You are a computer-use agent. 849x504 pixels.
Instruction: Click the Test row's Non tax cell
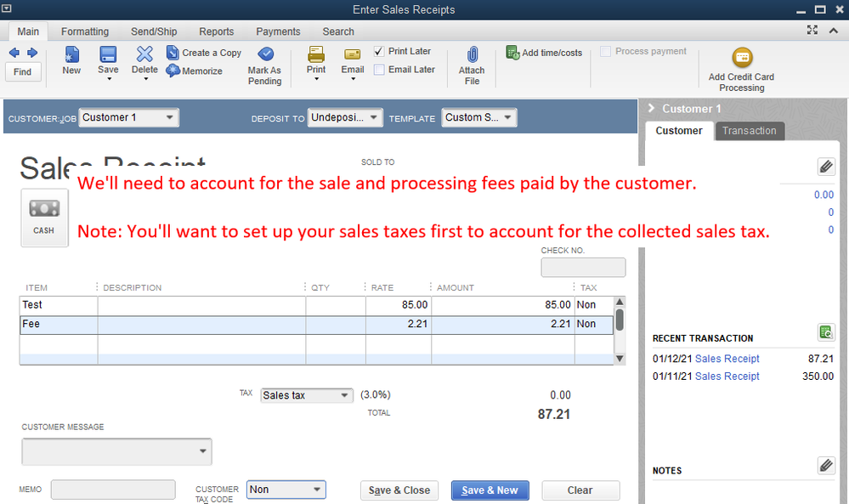(x=593, y=305)
